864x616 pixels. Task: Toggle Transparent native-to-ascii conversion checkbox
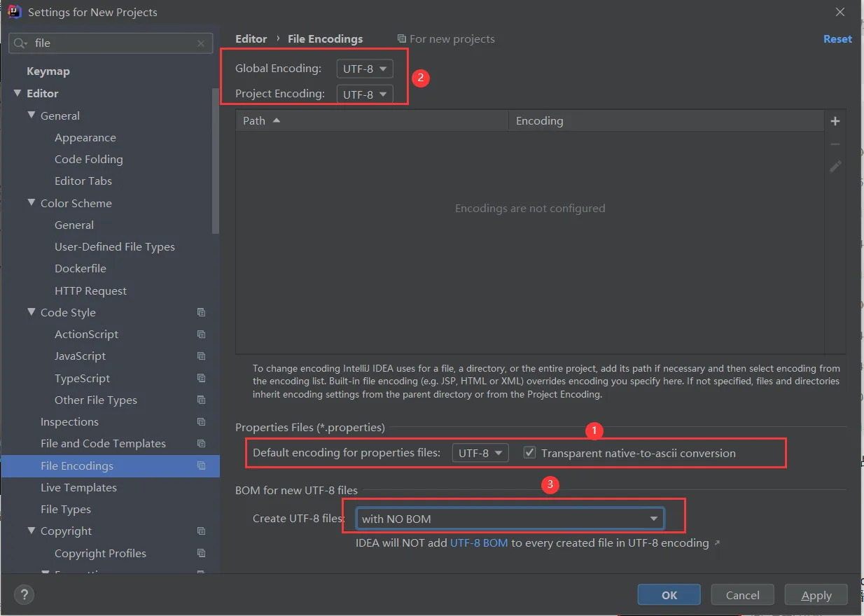pos(530,453)
